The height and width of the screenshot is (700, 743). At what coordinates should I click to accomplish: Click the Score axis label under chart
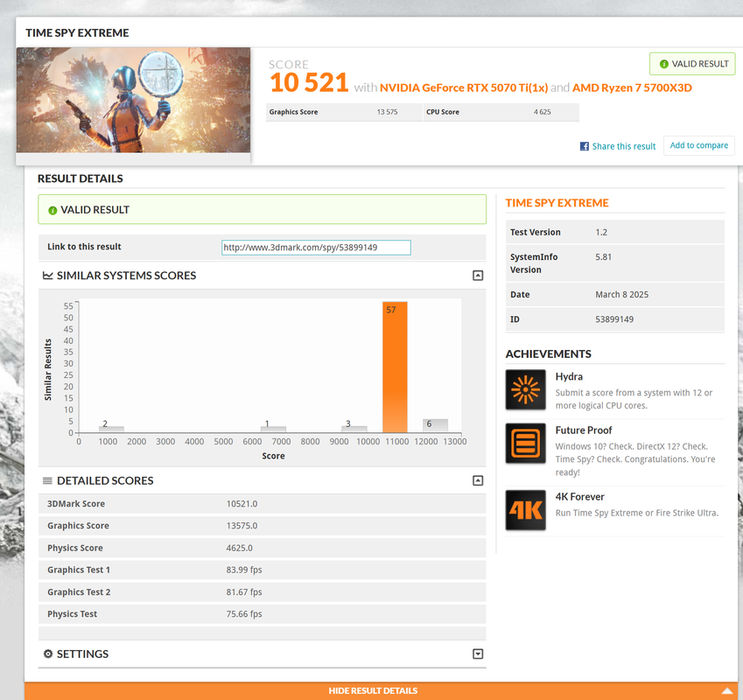click(x=273, y=456)
